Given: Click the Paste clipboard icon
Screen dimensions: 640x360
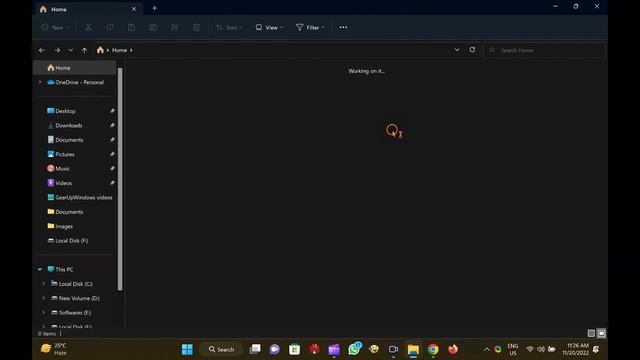Looking at the screenshot, I should [131, 27].
